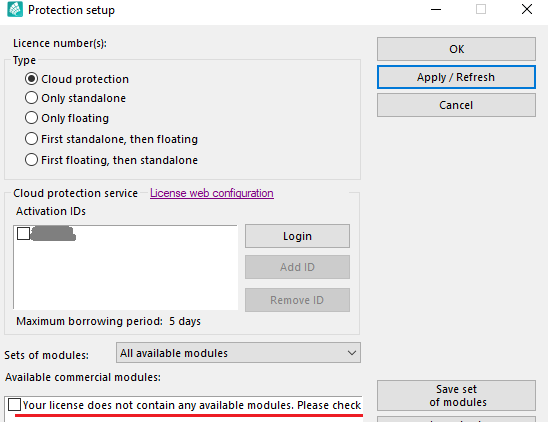Click the Remove ID button
The image size is (548, 422).
(297, 300)
